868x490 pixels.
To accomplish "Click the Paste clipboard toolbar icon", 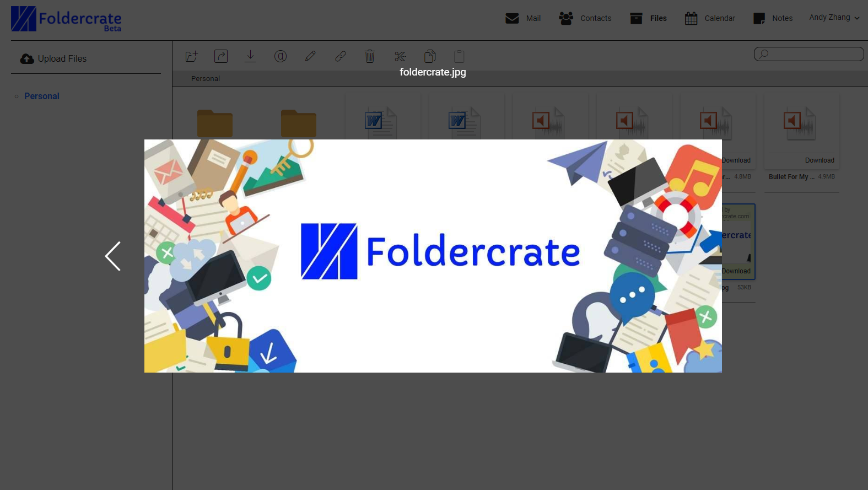I will pyautogui.click(x=459, y=56).
